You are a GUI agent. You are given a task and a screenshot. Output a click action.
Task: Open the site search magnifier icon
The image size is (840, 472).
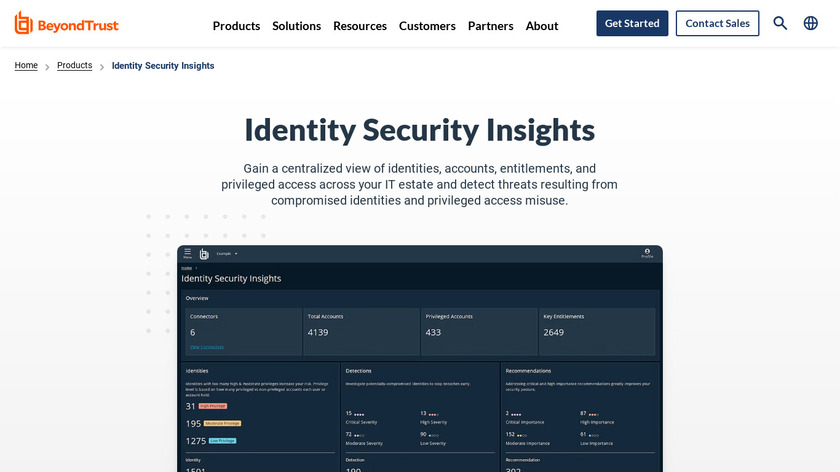[x=780, y=24]
